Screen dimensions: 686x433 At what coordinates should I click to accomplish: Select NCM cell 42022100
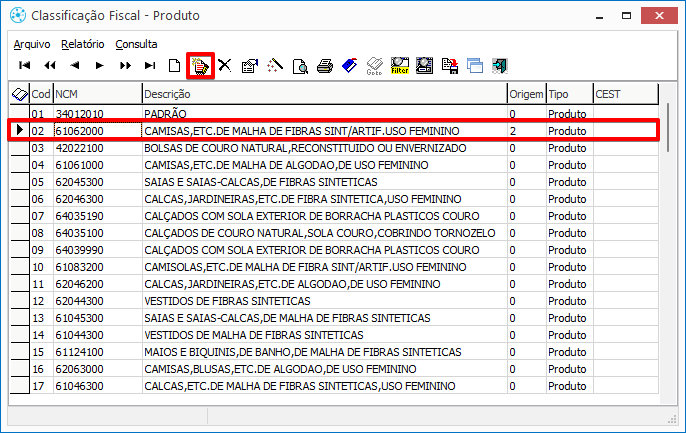(98, 148)
